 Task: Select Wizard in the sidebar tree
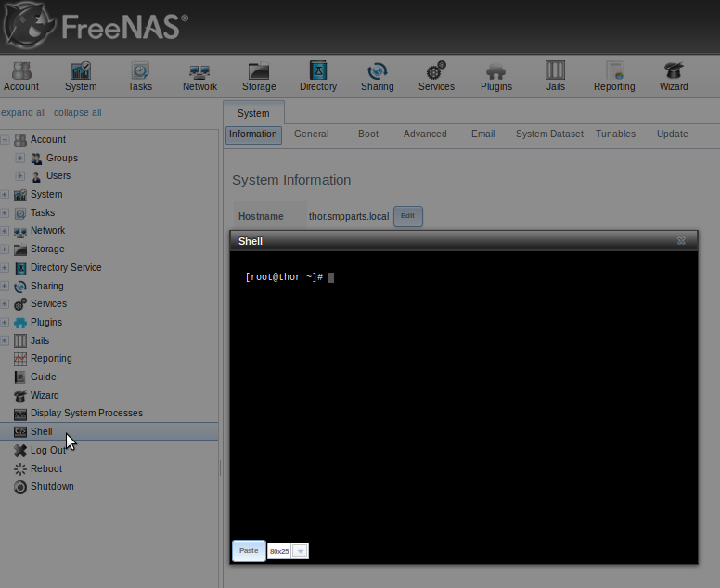tap(45, 395)
